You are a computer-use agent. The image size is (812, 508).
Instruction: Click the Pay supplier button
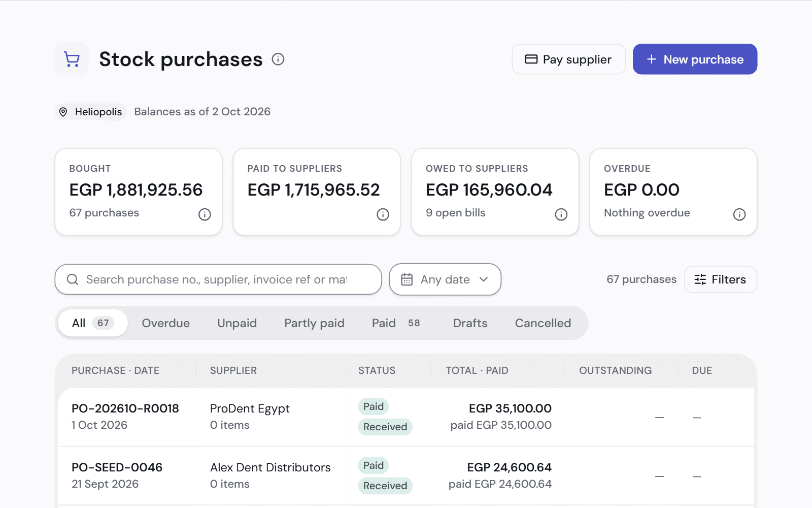coord(568,59)
